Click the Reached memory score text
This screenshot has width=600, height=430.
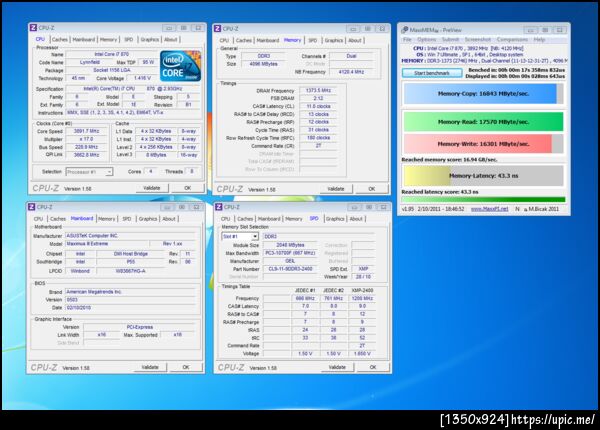tap(449, 160)
